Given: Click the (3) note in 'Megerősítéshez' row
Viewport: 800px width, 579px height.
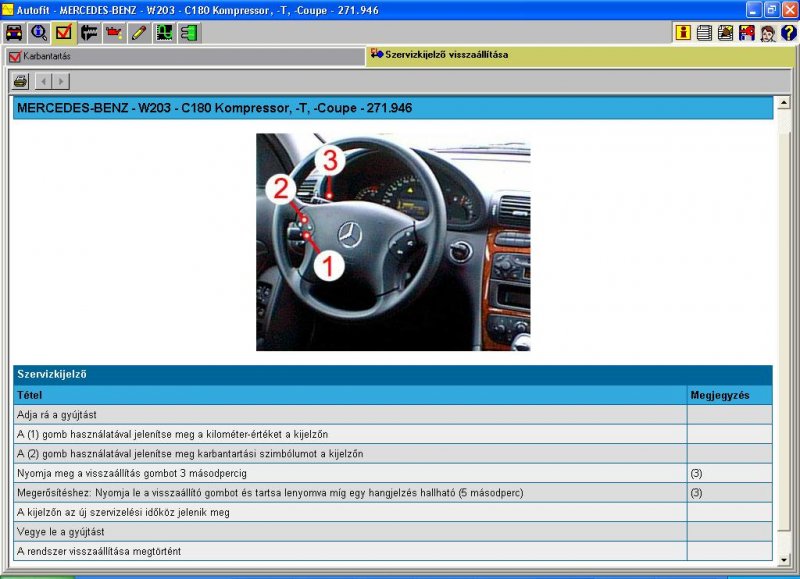Looking at the screenshot, I should (696, 493).
